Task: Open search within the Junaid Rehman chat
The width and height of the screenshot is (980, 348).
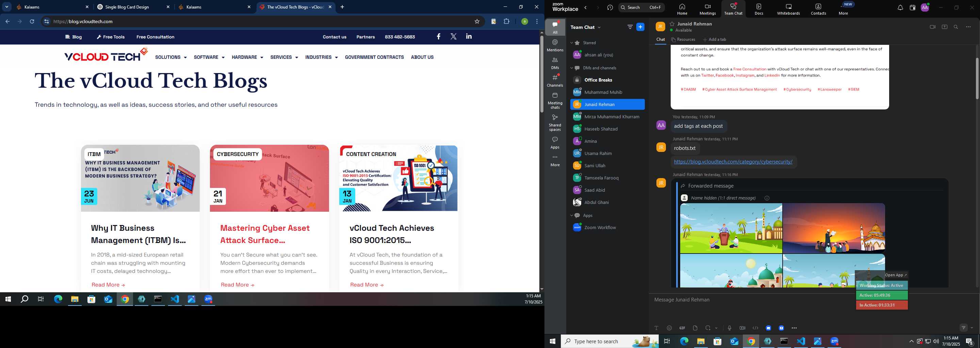Action: tap(955, 27)
